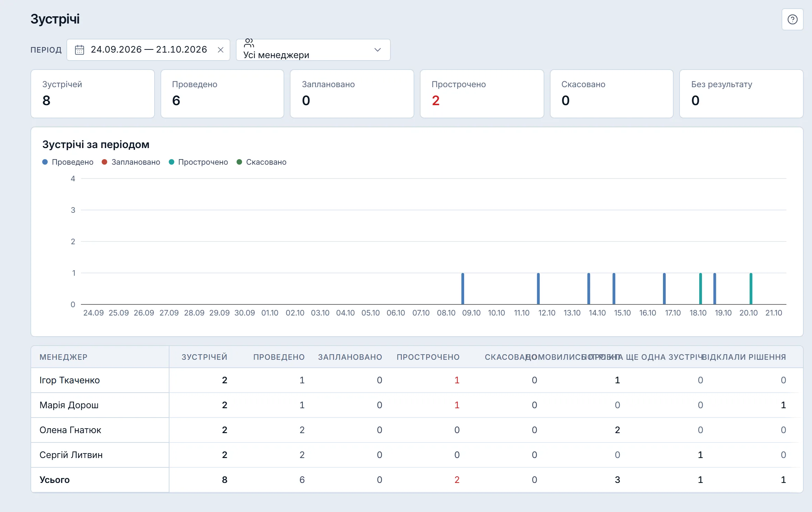Sort by ВІДКЛАЛИ РІШЕННЯ column header
This screenshot has width=812, height=512.
pos(744,357)
